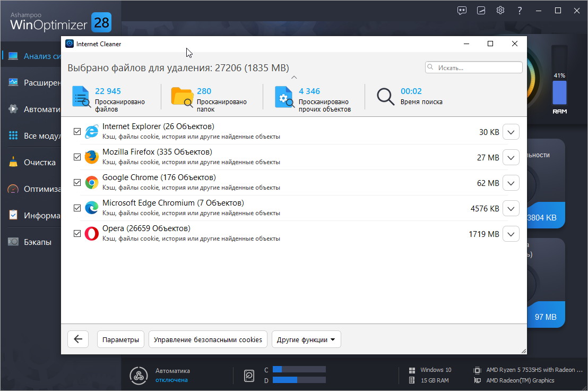Image resolution: width=588 pixels, height=391 pixels.
Task: Click the back arrow button
Action: pyautogui.click(x=78, y=339)
